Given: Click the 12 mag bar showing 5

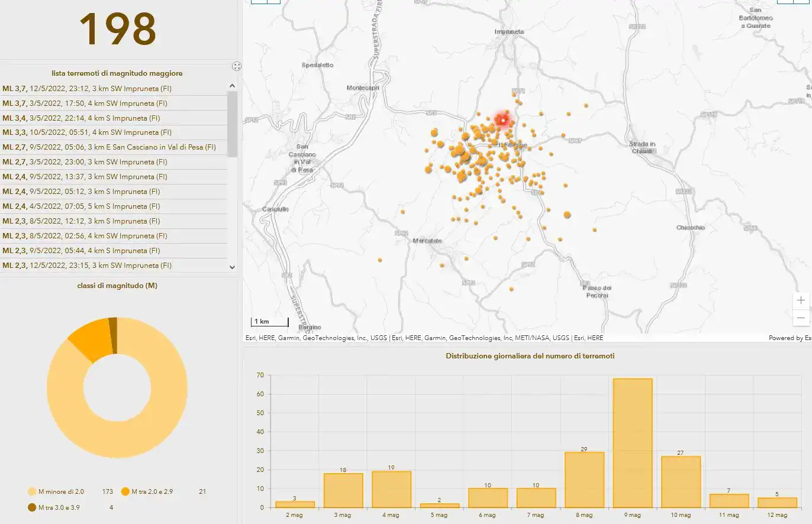Looking at the screenshot, I should coord(778,503).
